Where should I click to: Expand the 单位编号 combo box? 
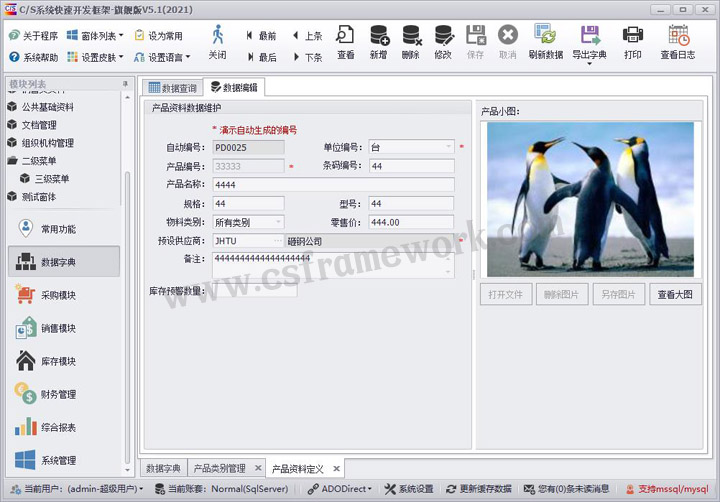tap(448, 147)
